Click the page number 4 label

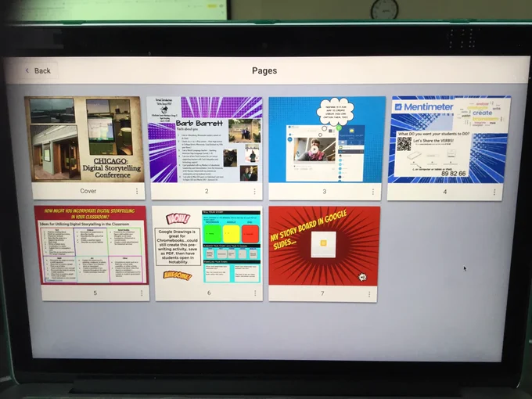tap(445, 192)
